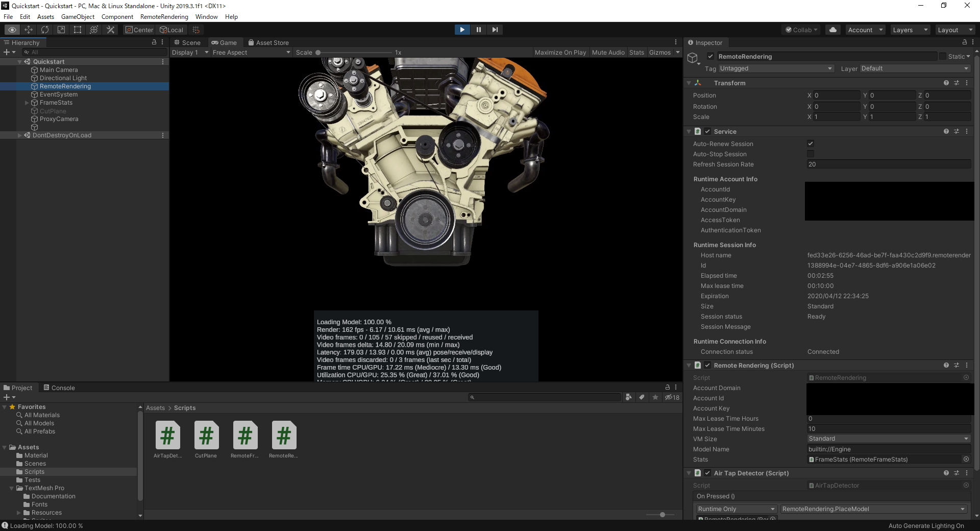
Task: Select the Rotate tool
Action: point(45,30)
